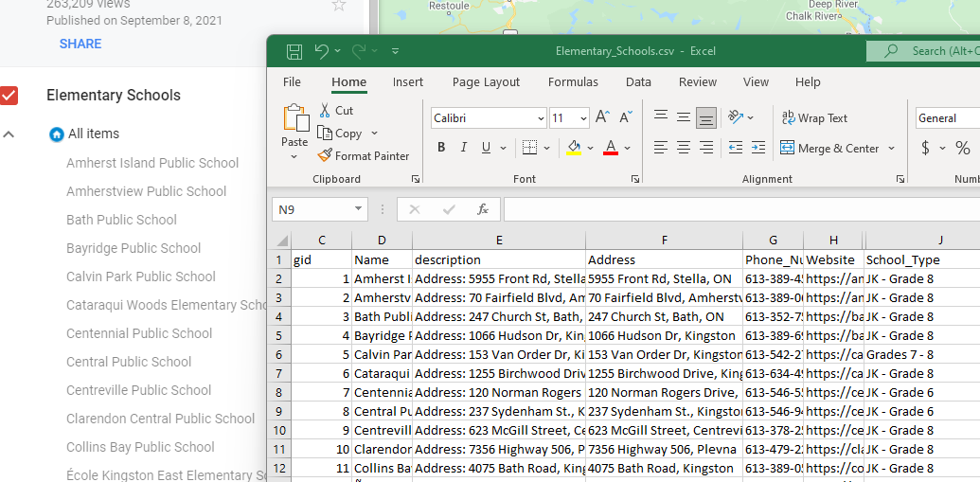
Task: Click the Excel Search box
Action: 923,51
